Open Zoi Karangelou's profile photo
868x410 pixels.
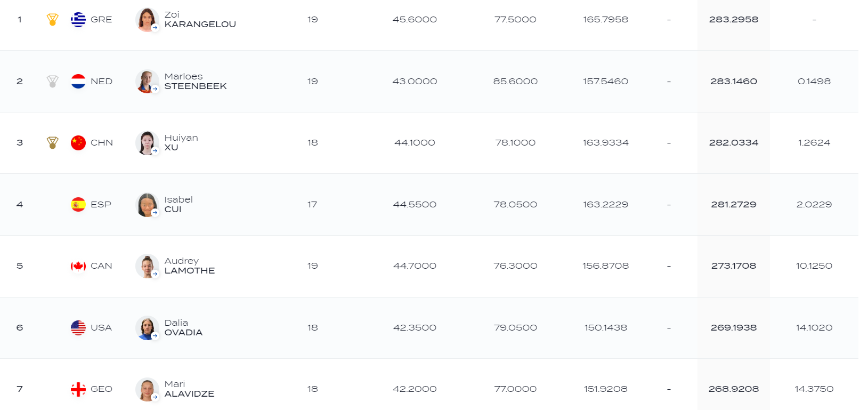(147, 20)
